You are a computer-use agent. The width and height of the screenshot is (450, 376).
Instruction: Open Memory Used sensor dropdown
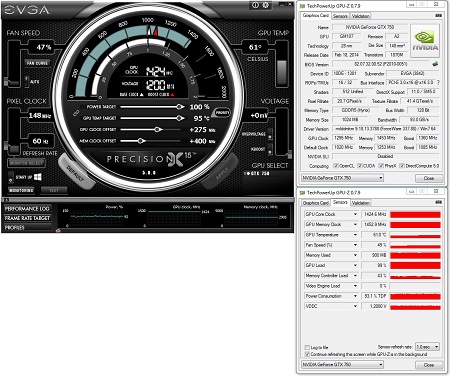point(355,255)
